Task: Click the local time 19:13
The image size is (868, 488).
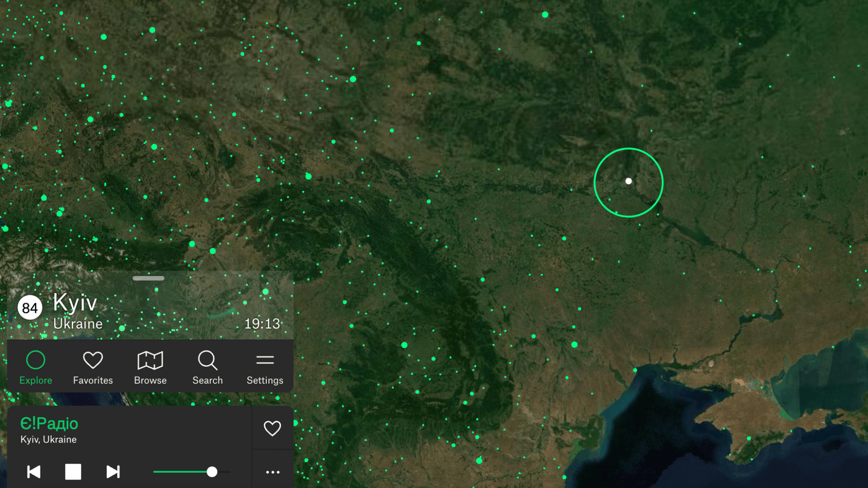Action: (x=262, y=324)
